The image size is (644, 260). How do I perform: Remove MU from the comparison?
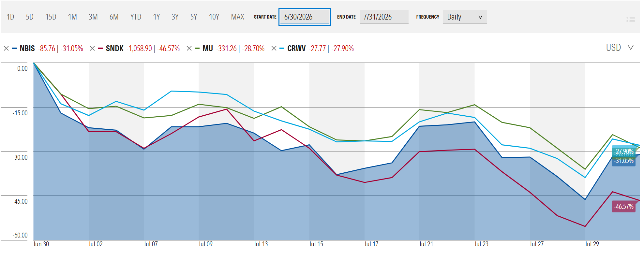pos(189,49)
